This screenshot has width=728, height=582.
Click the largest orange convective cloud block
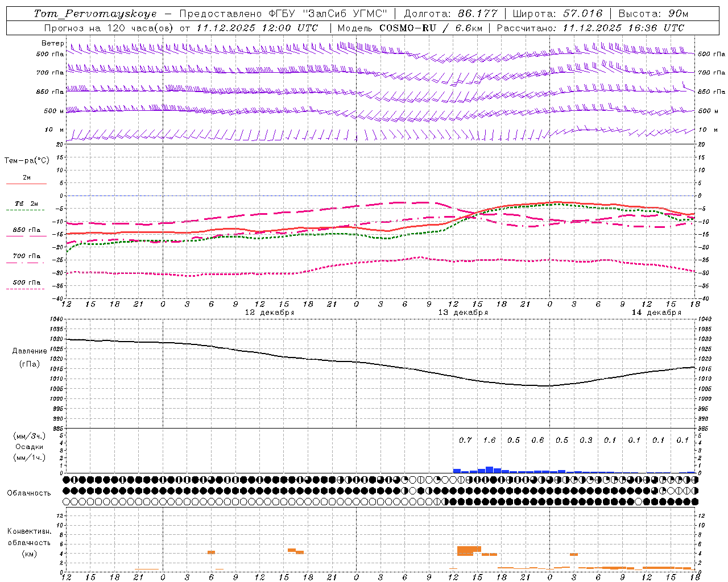click(469, 551)
